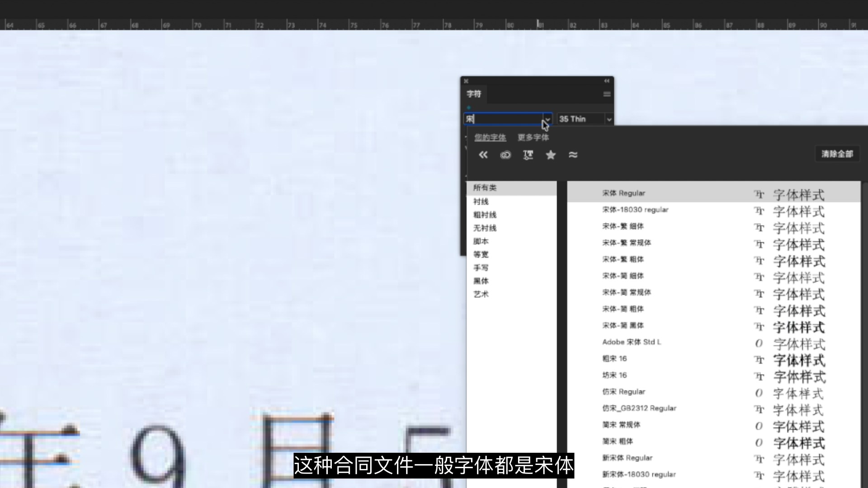Select the 衬线 serif category filter
This screenshot has width=868, height=488.
coord(481,202)
